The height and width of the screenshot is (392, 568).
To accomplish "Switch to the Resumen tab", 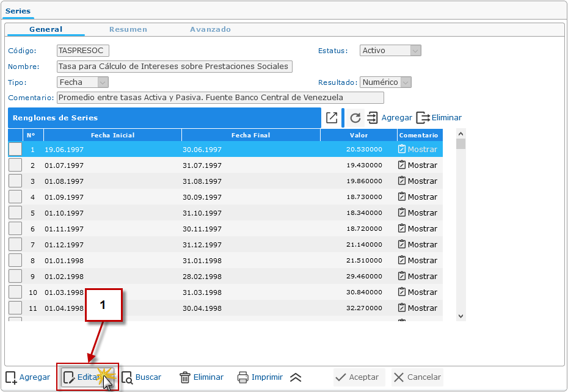I will [128, 29].
